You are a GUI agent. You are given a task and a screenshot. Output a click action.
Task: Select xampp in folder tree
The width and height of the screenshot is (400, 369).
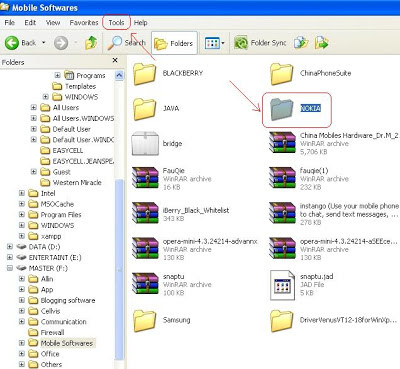pos(51,236)
